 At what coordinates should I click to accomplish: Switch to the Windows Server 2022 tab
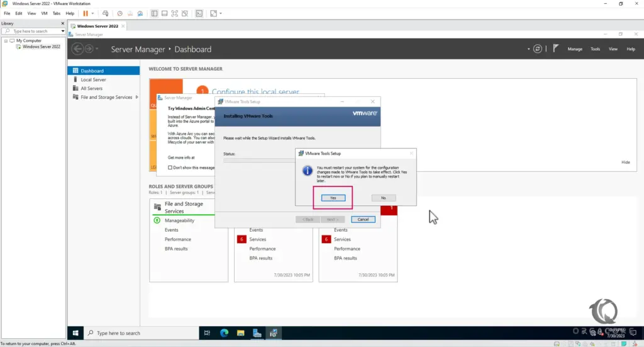(97, 26)
